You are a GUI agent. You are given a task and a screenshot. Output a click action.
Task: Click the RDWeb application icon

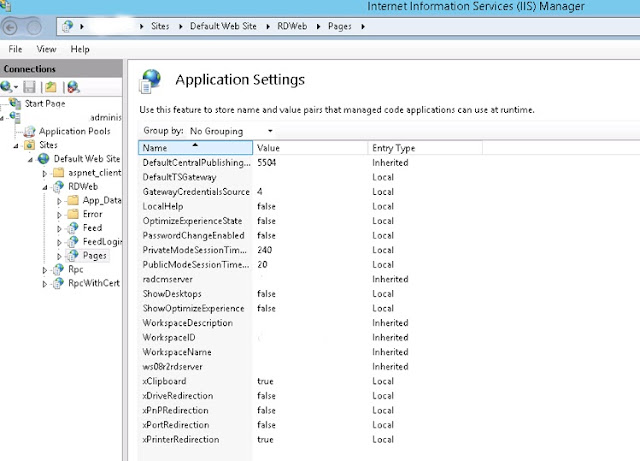tap(58, 186)
